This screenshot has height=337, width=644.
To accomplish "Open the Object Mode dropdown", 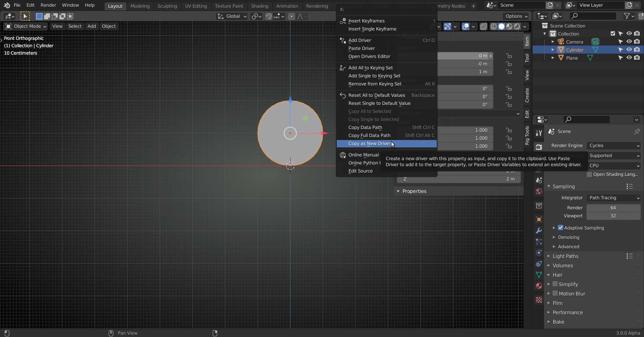I will coord(26,26).
